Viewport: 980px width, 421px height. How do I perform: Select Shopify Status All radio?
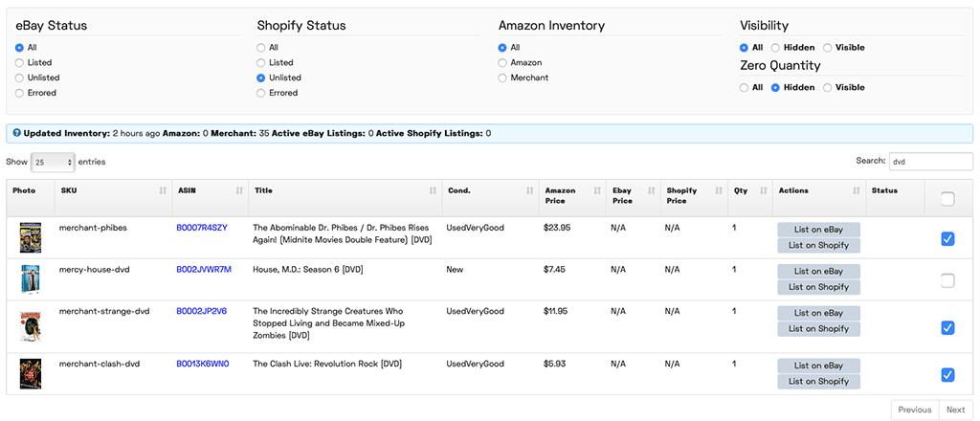[x=261, y=48]
